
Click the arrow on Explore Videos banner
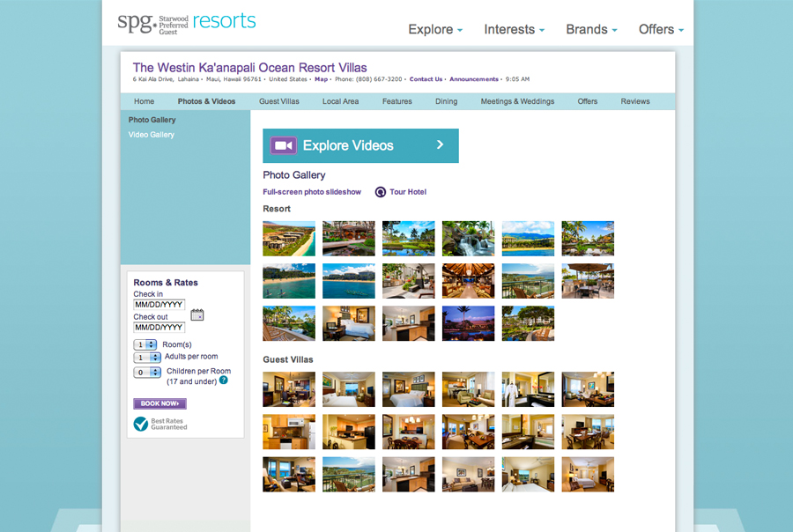coord(440,145)
